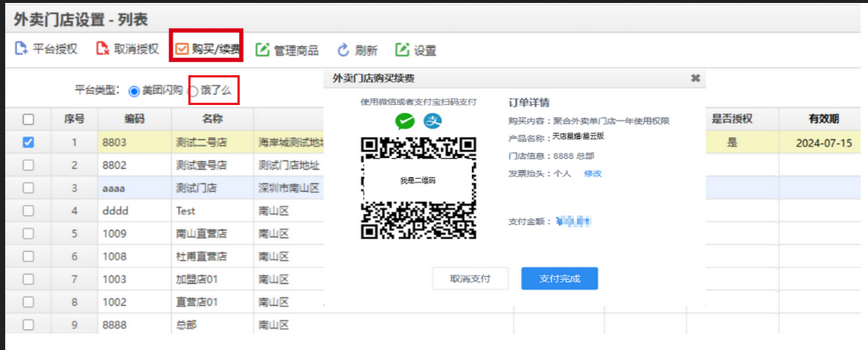This screenshot has height=350, width=868.
Task: Check the row for 测试壹号店
Action: click(28, 165)
